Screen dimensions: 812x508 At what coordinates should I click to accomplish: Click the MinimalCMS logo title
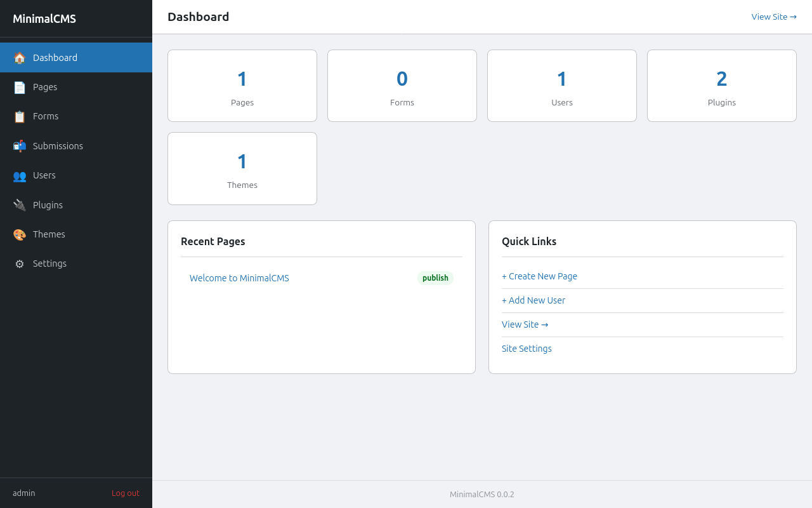point(44,19)
